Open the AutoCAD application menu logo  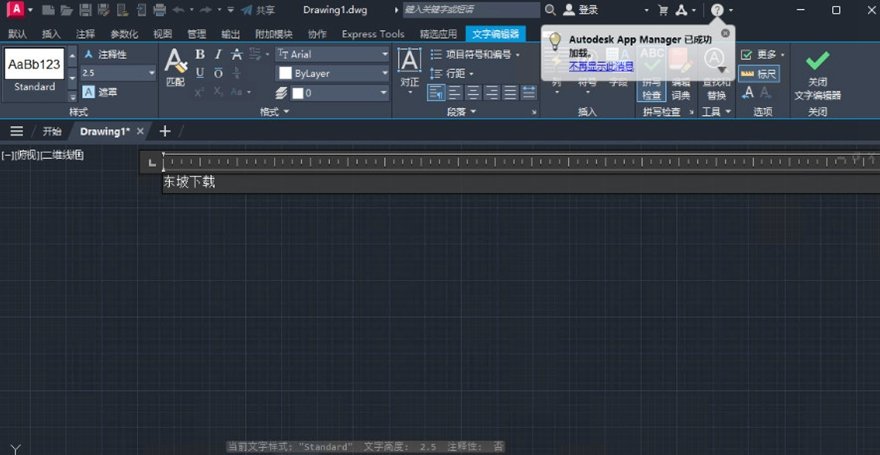(17, 9)
